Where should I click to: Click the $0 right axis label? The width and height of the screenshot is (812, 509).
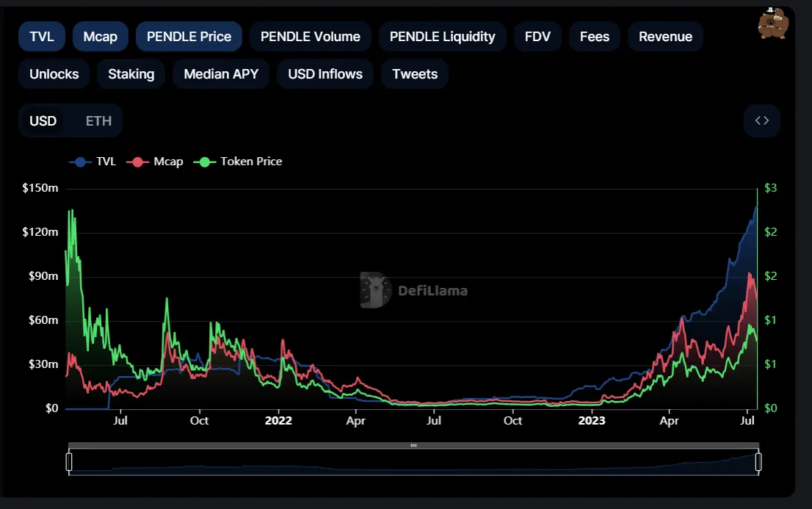coord(771,408)
